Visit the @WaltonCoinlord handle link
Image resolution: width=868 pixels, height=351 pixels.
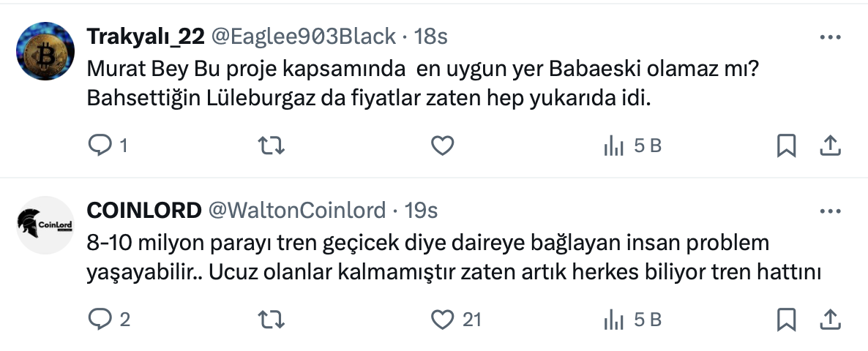coord(297,211)
